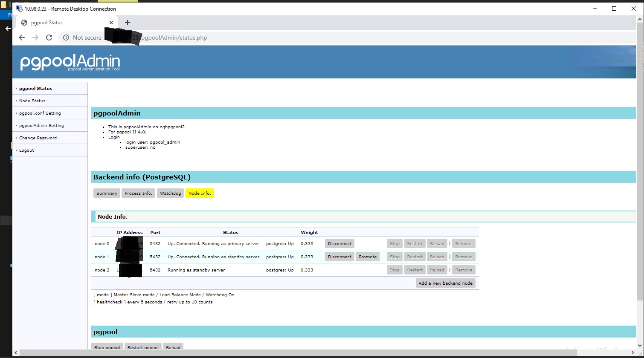Image resolution: width=644 pixels, height=358 pixels.
Task: Click Remove for node 1
Action: [x=464, y=257]
